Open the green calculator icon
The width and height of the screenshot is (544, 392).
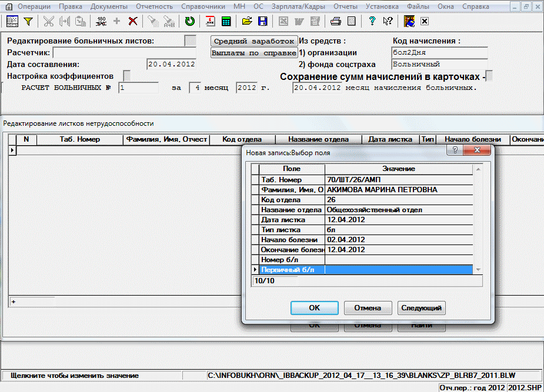(x=226, y=21)
